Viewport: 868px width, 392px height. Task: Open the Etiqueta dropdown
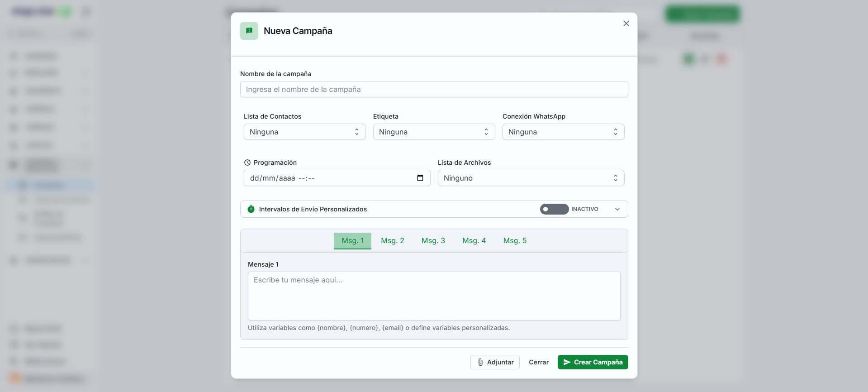pos(434,132)
